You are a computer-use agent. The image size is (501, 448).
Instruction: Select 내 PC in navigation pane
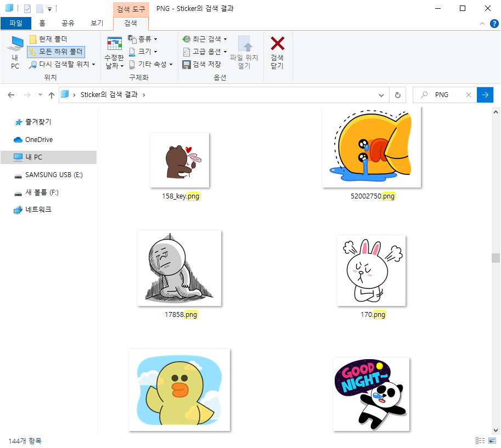coord(49,157)
